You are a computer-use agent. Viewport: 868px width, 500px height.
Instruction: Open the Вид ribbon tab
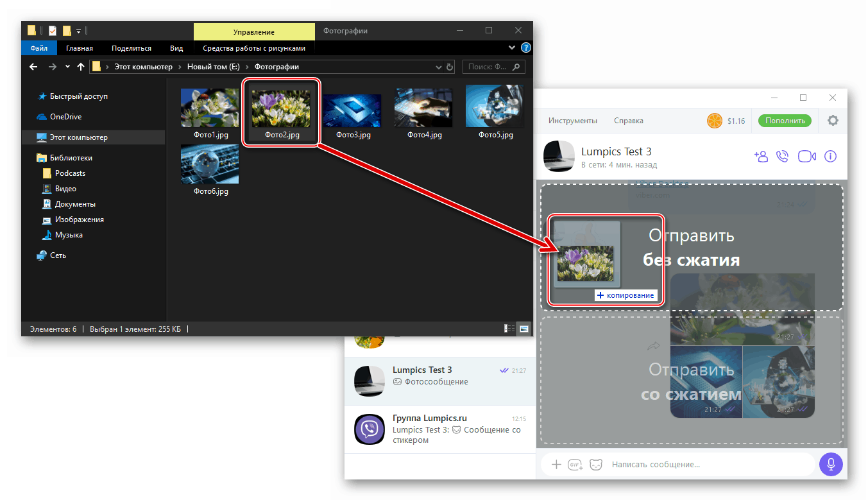[x=176, y=48]
